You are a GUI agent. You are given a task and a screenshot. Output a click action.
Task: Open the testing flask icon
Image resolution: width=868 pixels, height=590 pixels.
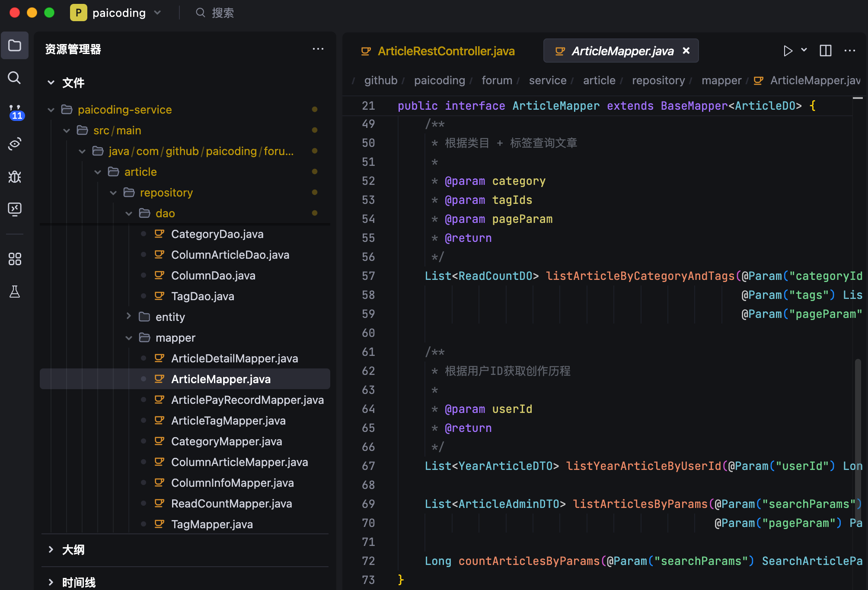click(x=15, y=292)
